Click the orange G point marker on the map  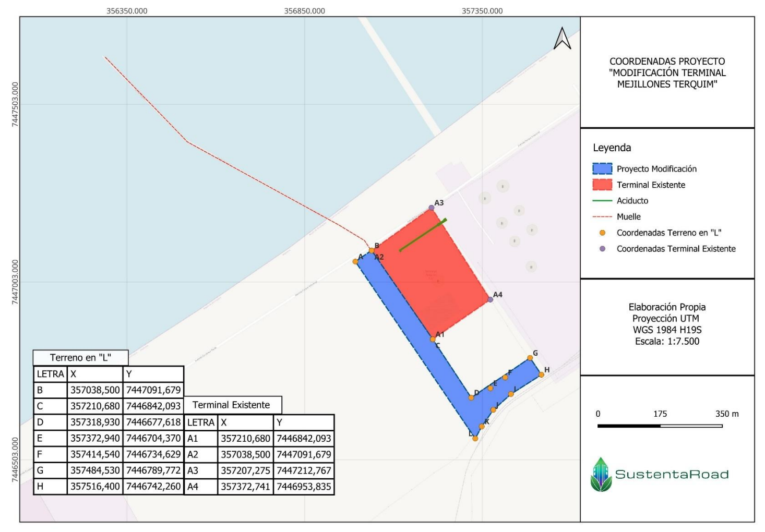[x=530, y=358]
